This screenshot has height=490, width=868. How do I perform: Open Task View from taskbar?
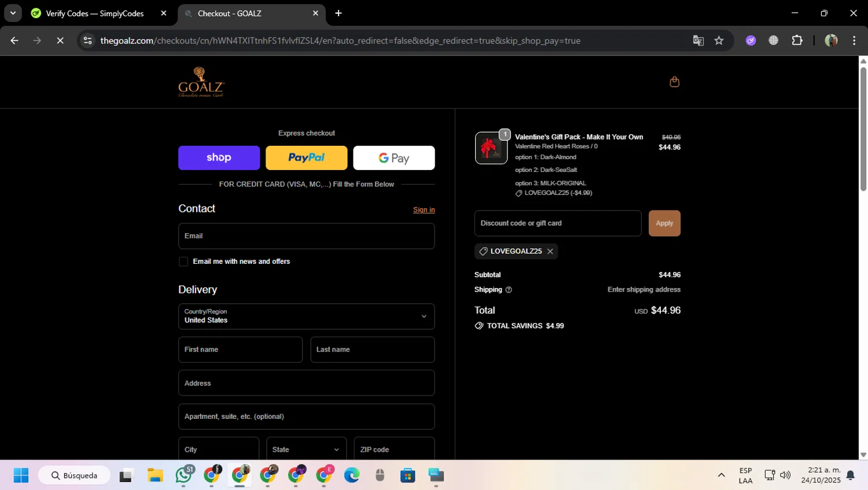point(126,476)
